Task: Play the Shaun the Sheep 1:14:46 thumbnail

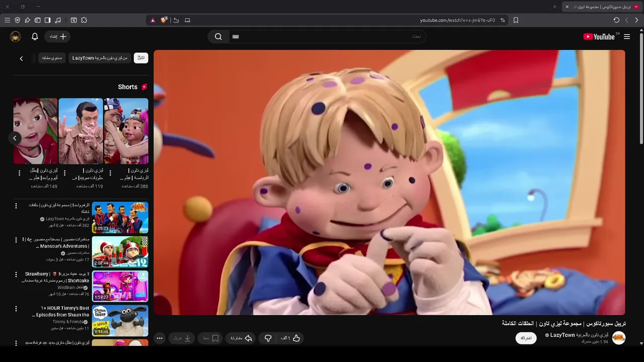Action: (x=120, y=320)
